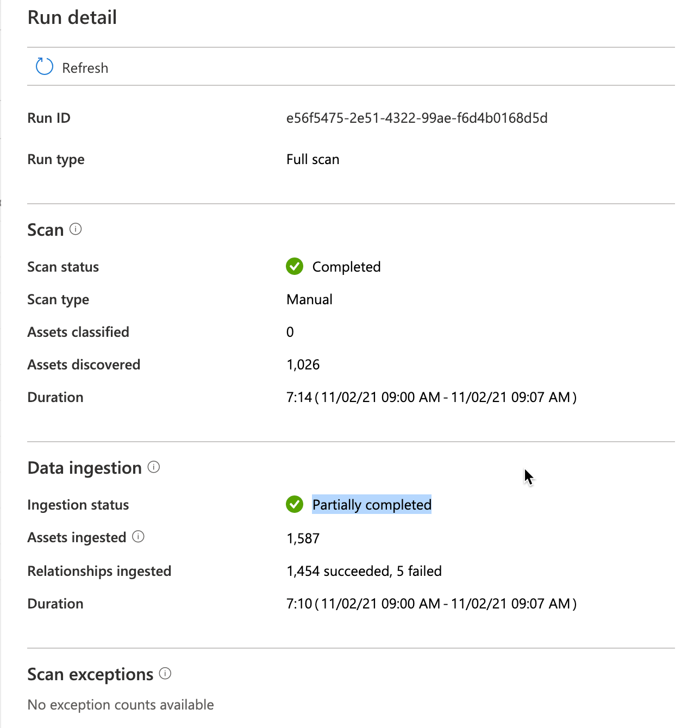The width and height of the screenshot is (700, 728).
Task: Click the Run detail page heading
Action: pyautogui.click(x=72, y=17)
